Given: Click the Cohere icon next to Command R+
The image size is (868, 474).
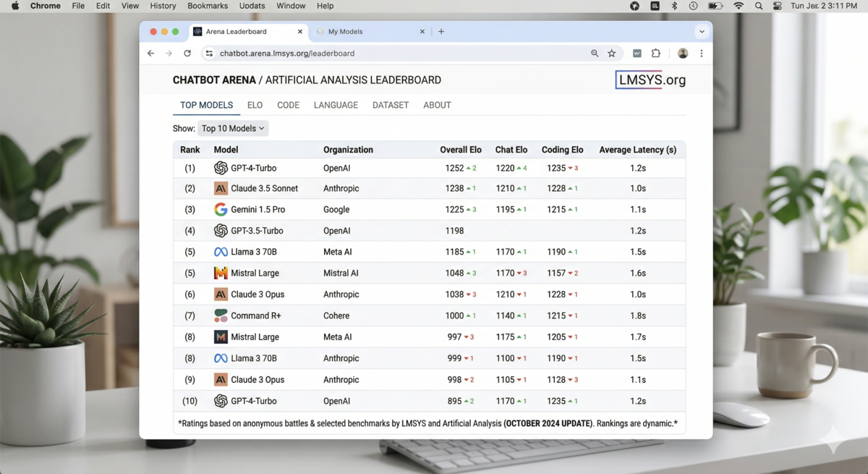Looking at the screenshot, I should coord(221,316).
